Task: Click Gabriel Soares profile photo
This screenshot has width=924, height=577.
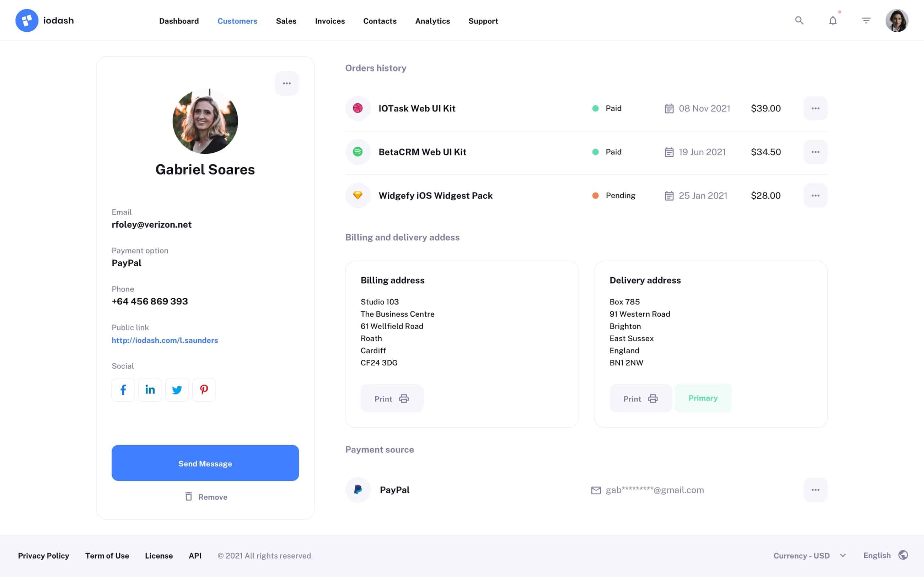Action: pyautogui.click(x=206, y=121)
